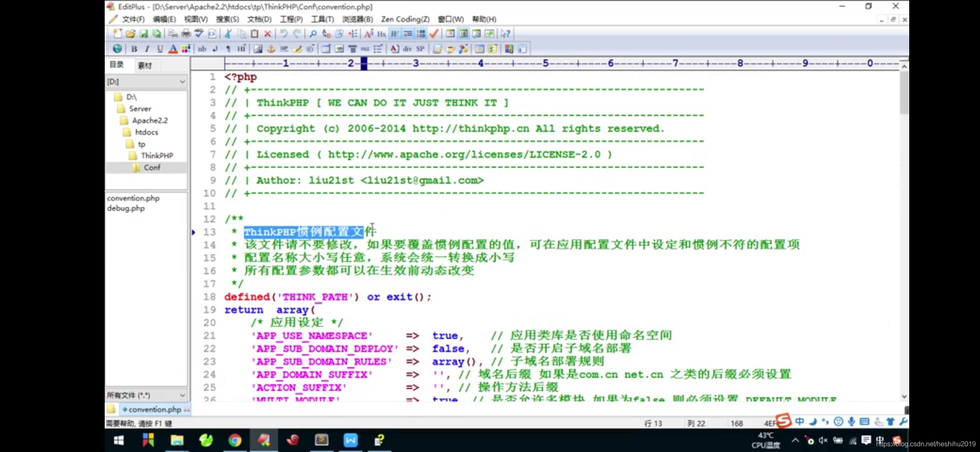
Task: Click the Open file folder icon
Action: [x=130, y=33]
